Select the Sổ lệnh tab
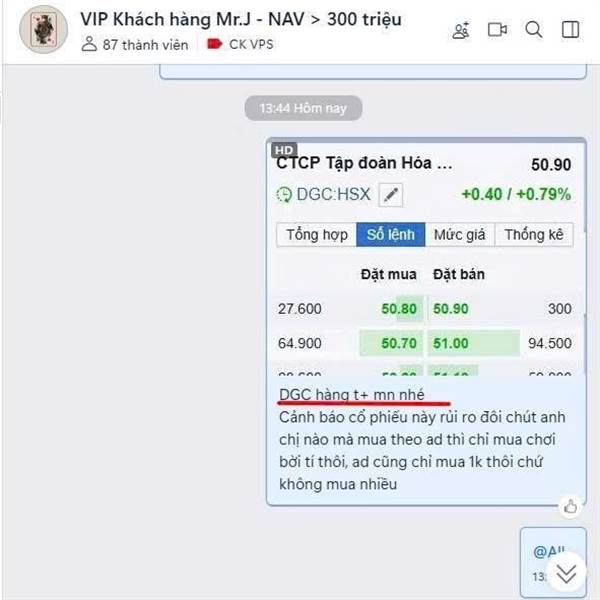Image resolution: width=600 pixels, height=600 pixels. [391, 235]
